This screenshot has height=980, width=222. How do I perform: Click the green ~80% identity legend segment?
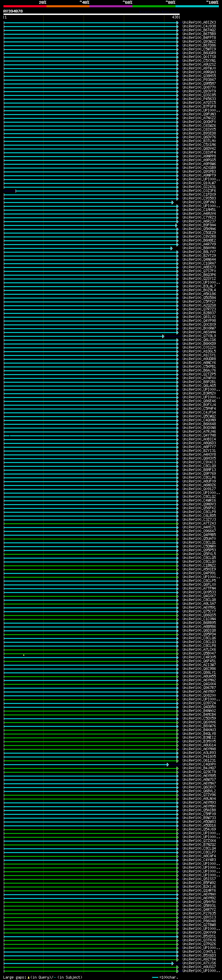[x=154, y=6]
